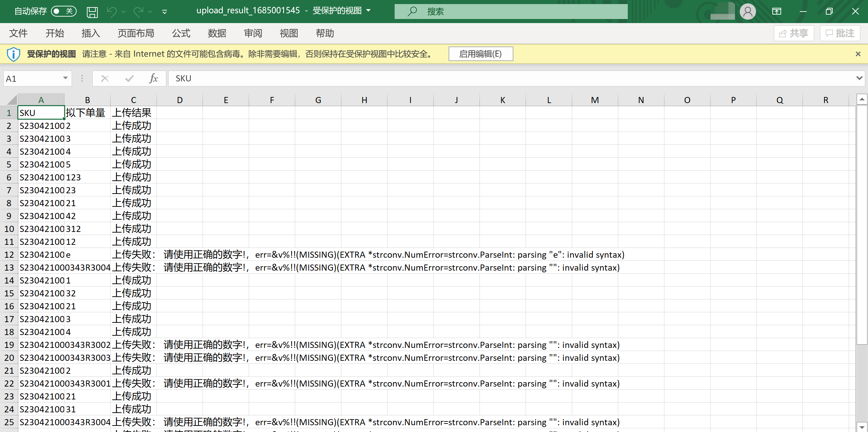Click the search box in title bar
868x432 pixels.
(511, 12)
